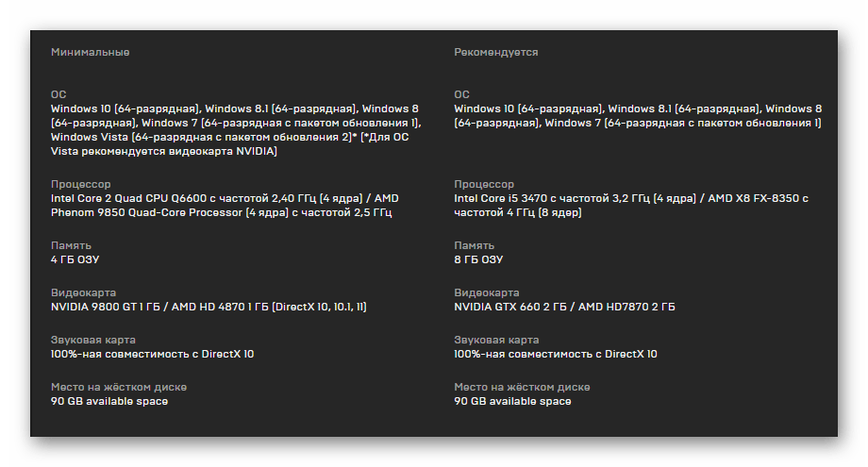Viewport: 868px width, 467px height.
Task: Click the ОС label under Минимальные
Action: (58, 94)
